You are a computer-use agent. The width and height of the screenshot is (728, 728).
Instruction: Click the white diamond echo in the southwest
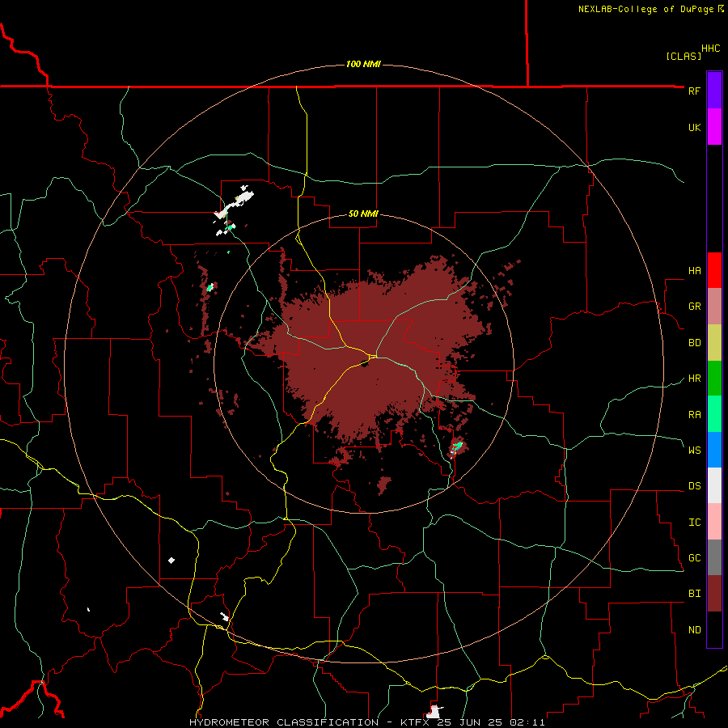171,561
